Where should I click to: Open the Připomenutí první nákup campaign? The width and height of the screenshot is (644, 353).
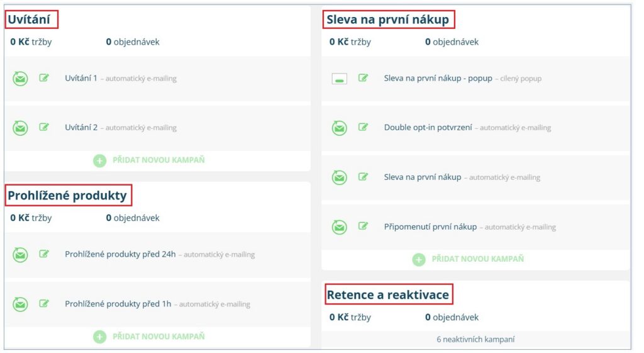[430, 227]
